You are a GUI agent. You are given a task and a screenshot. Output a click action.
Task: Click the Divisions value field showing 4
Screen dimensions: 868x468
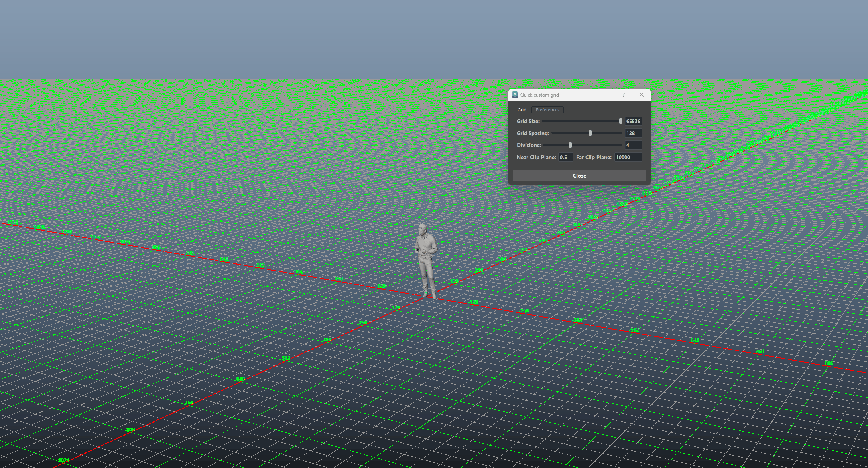point(633,145)
